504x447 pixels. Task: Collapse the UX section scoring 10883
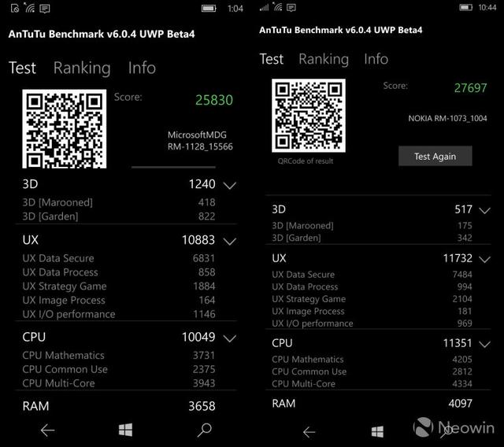[x=229, y=241]
